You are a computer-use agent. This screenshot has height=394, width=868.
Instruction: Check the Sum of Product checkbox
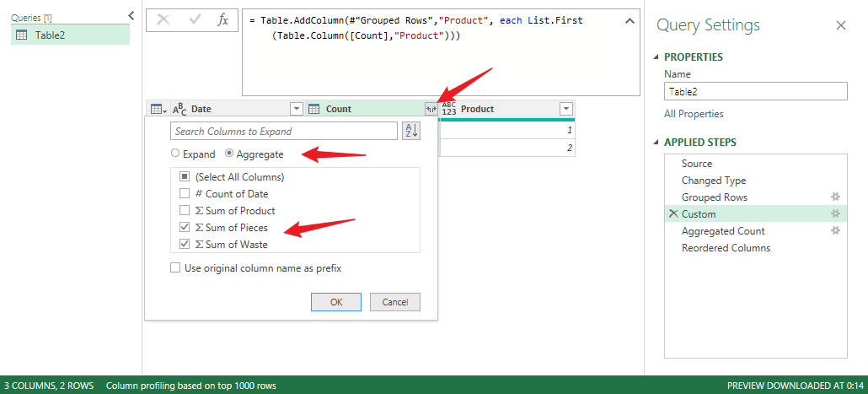point(185,211)
